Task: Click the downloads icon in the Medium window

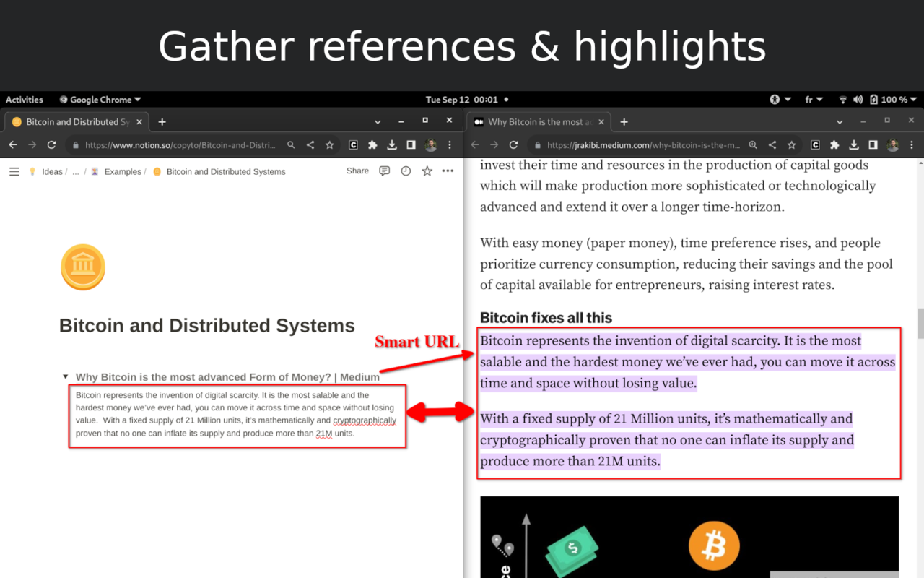Action: (854, 145)
